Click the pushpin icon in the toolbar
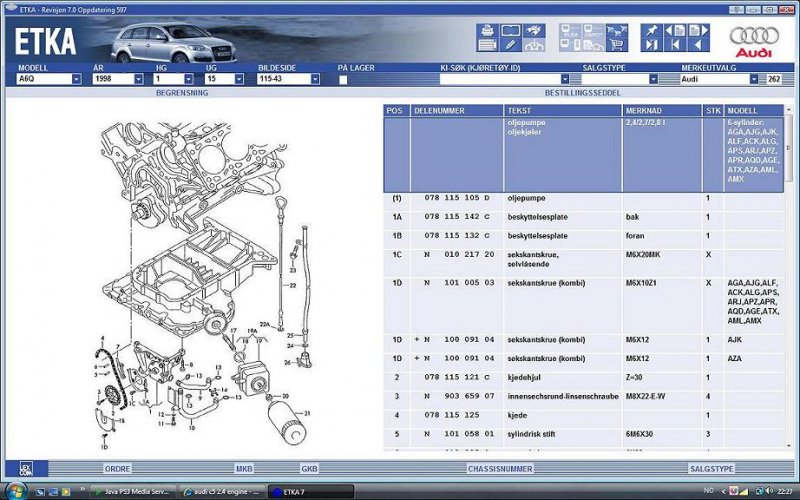Image resolution: width=800 pixels, height=500 pixels. pyautogui.click(x=652, y=31)
